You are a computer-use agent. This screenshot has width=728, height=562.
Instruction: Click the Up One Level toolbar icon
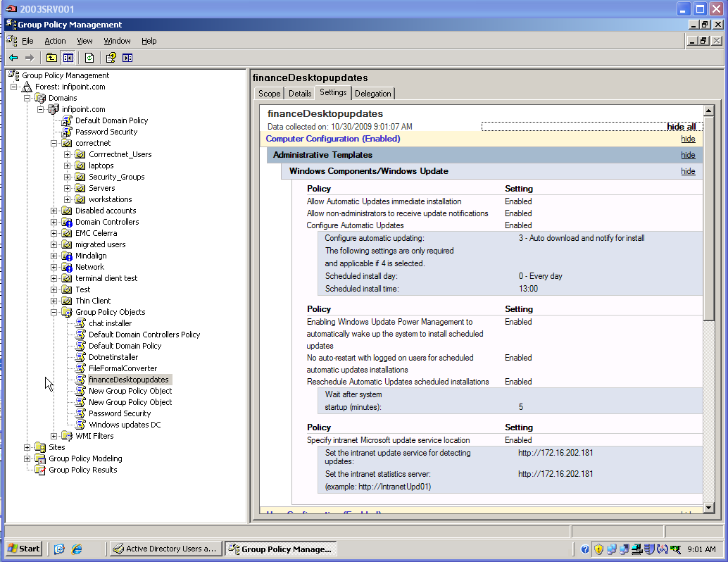click(51, 58)
